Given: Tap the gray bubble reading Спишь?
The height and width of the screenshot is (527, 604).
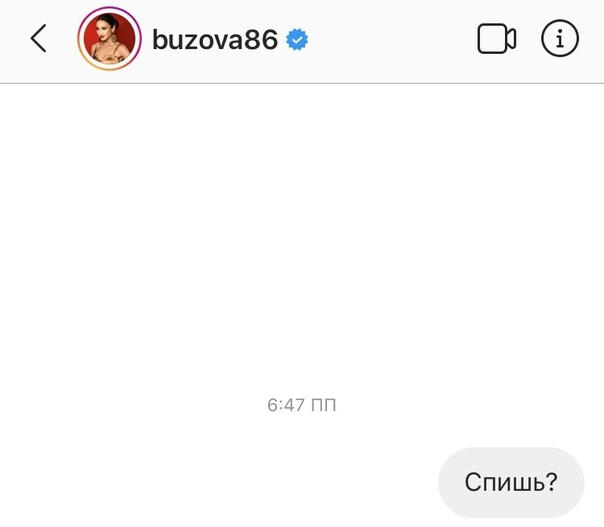Looking at the screenshot, I should (511, 482).
